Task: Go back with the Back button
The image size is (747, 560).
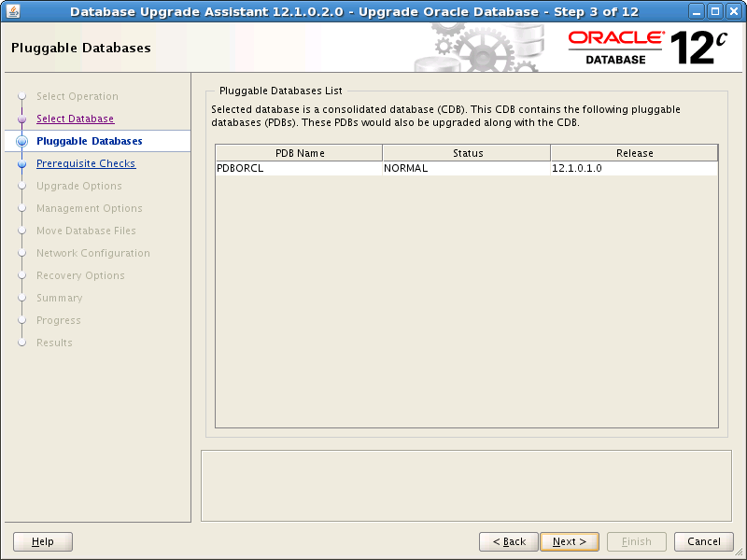Action: click(509, 541)
